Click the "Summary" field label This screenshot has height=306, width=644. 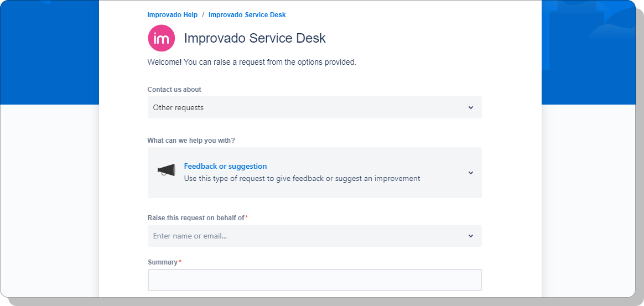click(x=163, y=262)
